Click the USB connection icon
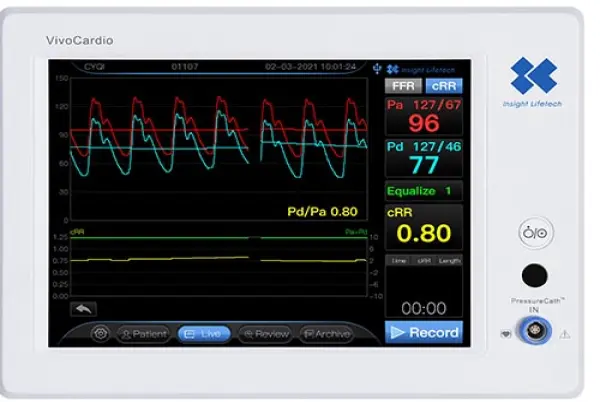Image resolution: width=600 pixels, height=402 pixels. tap(377, 69)
